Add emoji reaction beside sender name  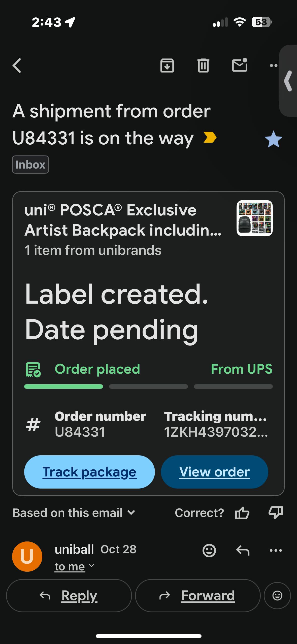(x=209, y=550)
